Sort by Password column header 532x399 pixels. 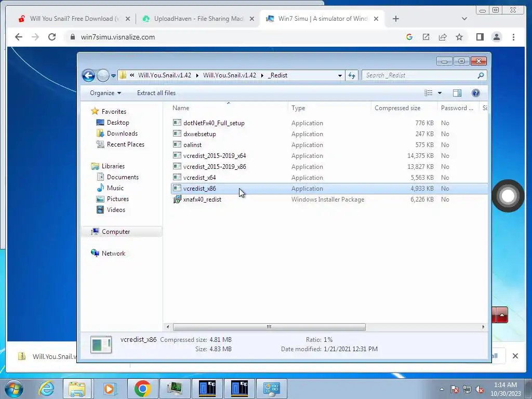[x=457, y=108]
